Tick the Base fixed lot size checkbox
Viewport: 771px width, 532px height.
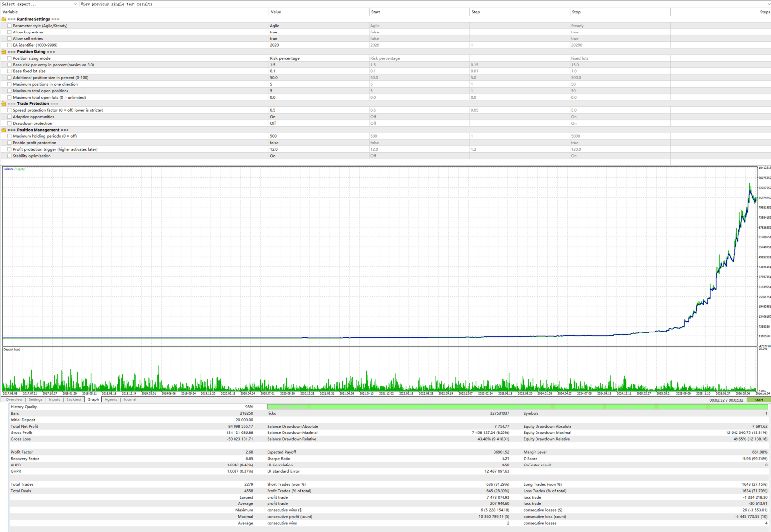click(x=9, y=71)
